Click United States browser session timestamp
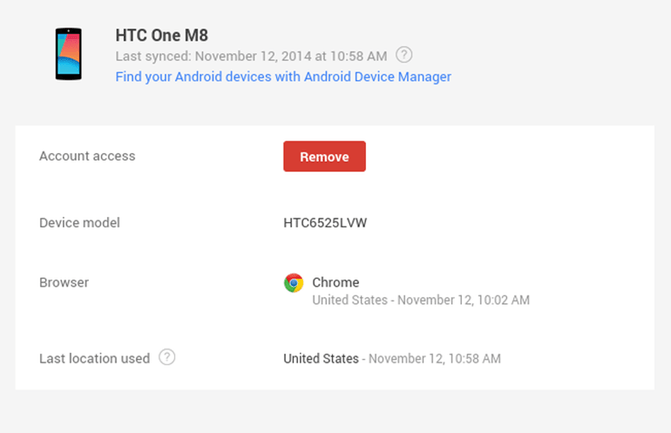 point(421,300)
